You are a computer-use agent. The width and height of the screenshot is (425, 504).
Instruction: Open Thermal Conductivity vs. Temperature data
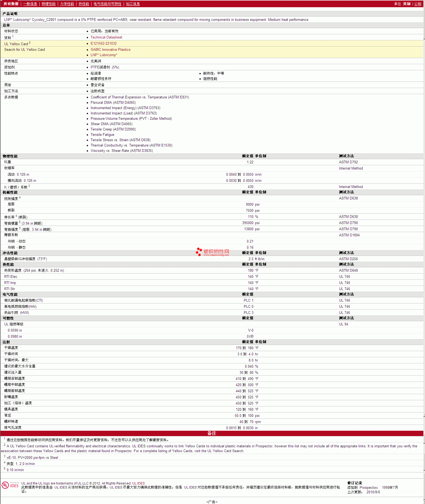click(x=131, y=145)
